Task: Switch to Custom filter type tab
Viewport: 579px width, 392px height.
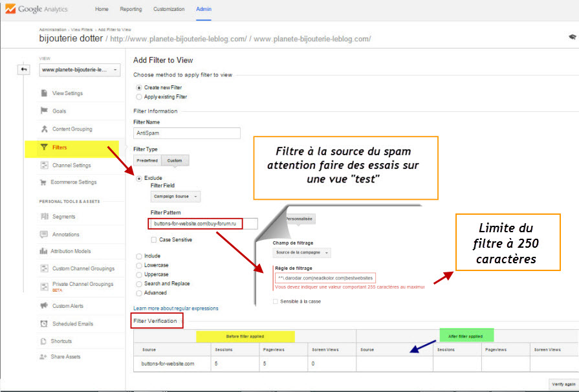Action: pos(175,160)
